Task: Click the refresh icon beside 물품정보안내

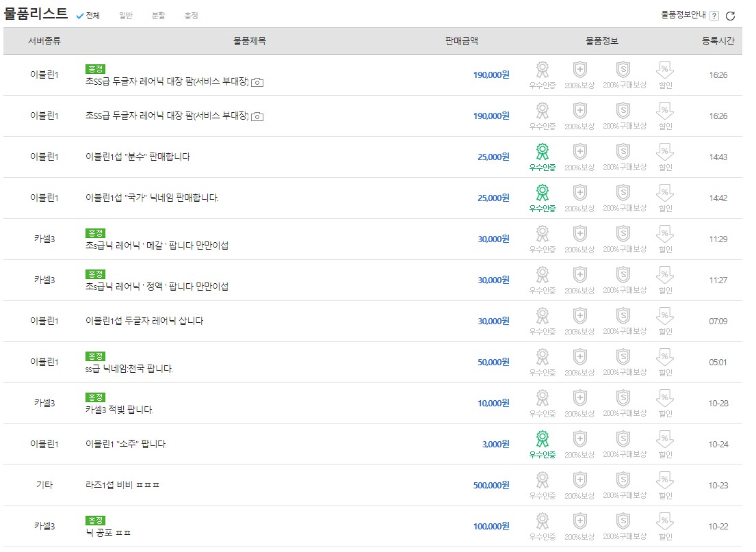Action: click(730, 16)
